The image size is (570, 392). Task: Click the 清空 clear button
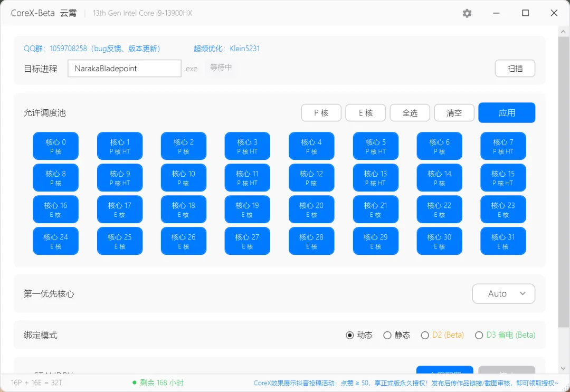[x=454, y=112]
